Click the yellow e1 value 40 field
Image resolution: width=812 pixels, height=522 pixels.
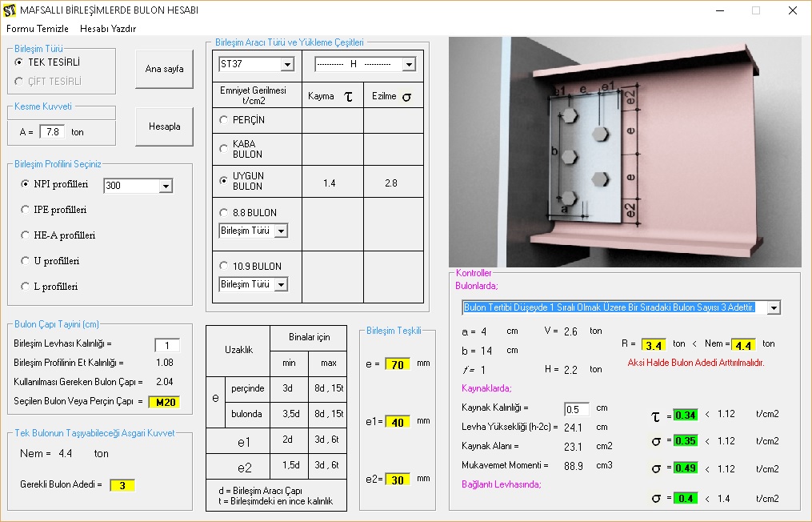click(398, 422)
